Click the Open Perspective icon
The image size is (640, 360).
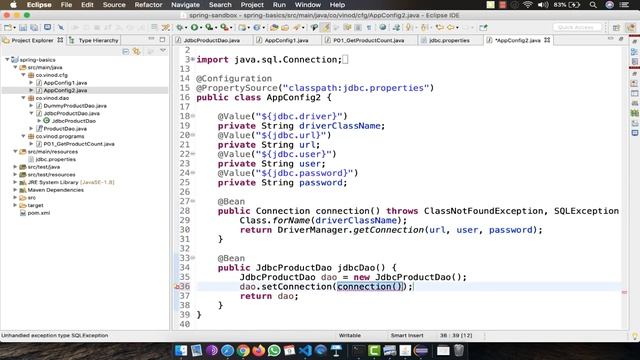(x=616, y=27)
